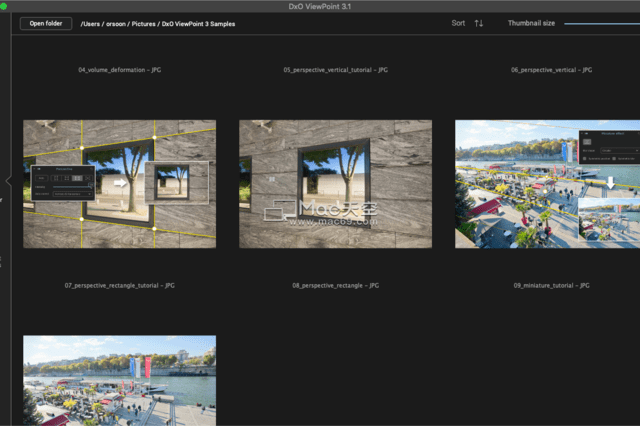Click the green window zoom button
The image size is (640, 426).
[3, 6]
